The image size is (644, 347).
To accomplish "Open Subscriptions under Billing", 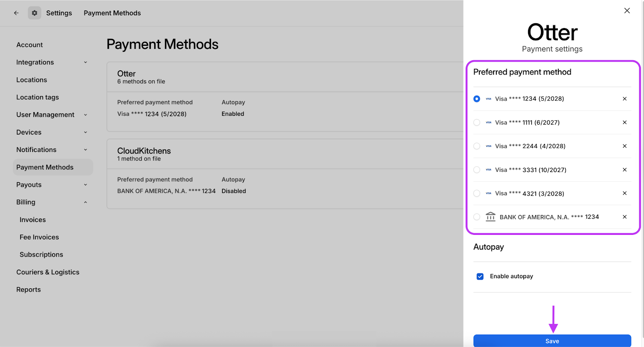I will 41,255.
